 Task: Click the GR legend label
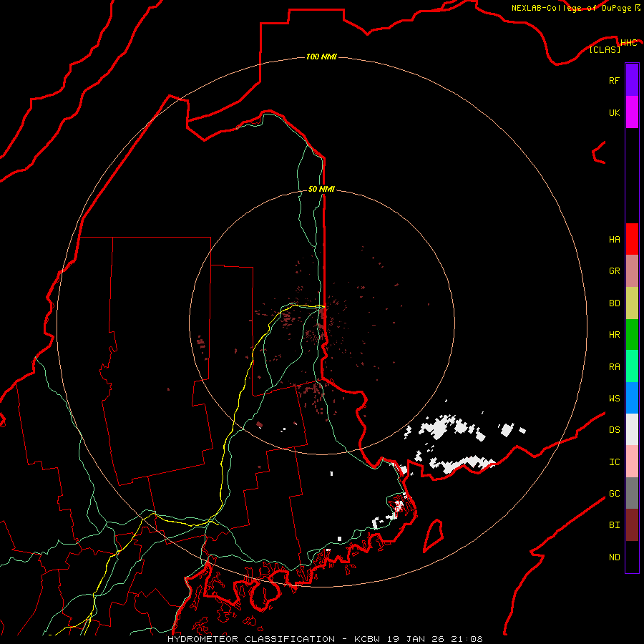pyautogui.click(x=614, y=271)
